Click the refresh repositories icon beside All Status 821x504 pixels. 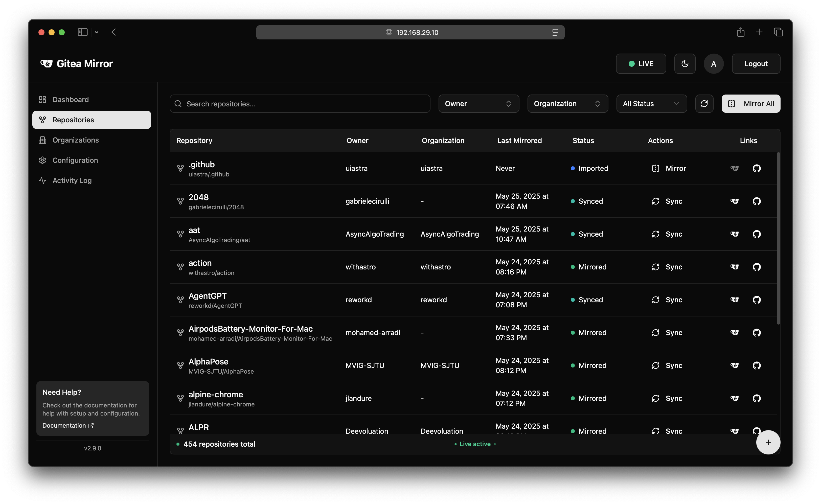tap(704, 103)
